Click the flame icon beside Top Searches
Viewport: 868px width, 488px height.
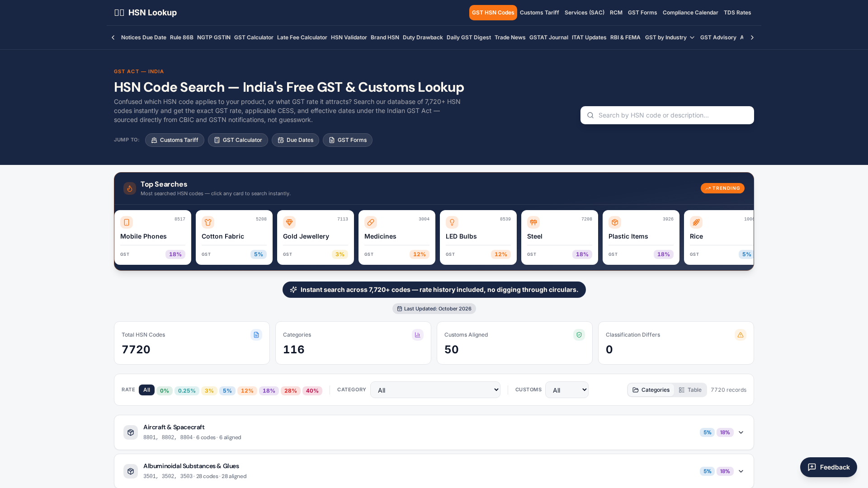coord(130,188)
